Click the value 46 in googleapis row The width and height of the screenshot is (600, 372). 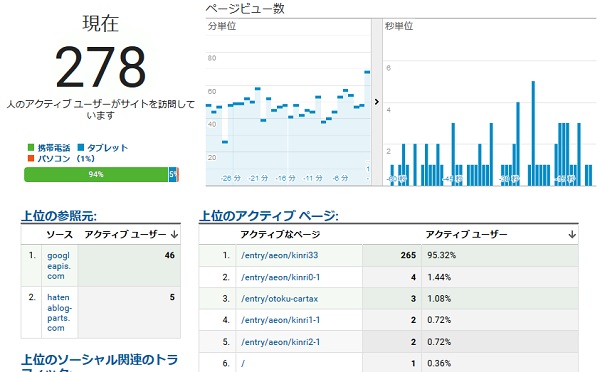click(170, 255)
